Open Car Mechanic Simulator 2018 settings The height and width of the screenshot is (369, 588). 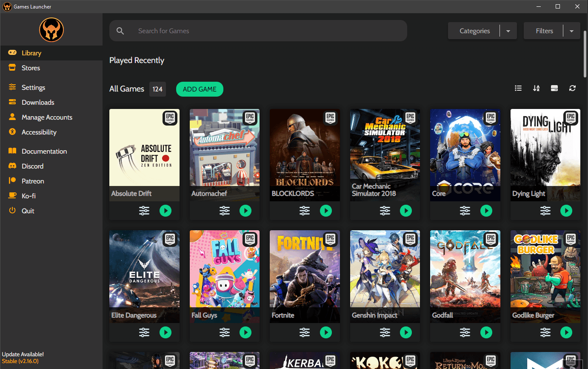[385, 211]
